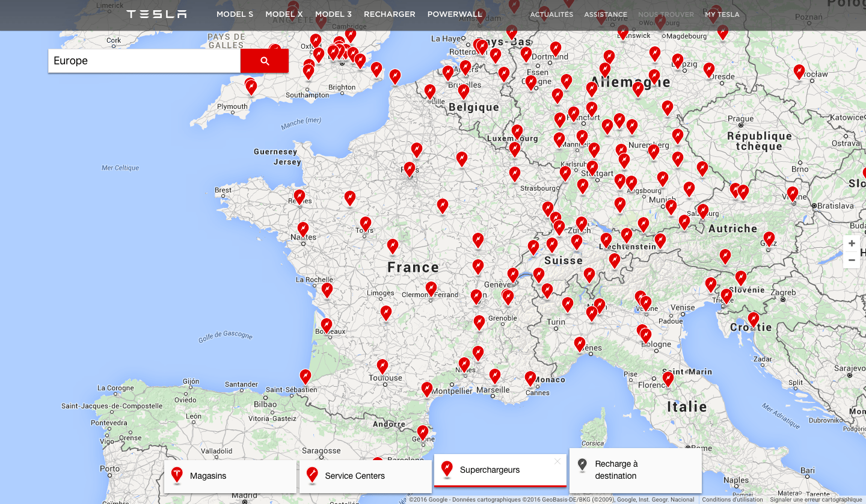
Task: Open the My Tesla account link
Action: coord(722,14)
